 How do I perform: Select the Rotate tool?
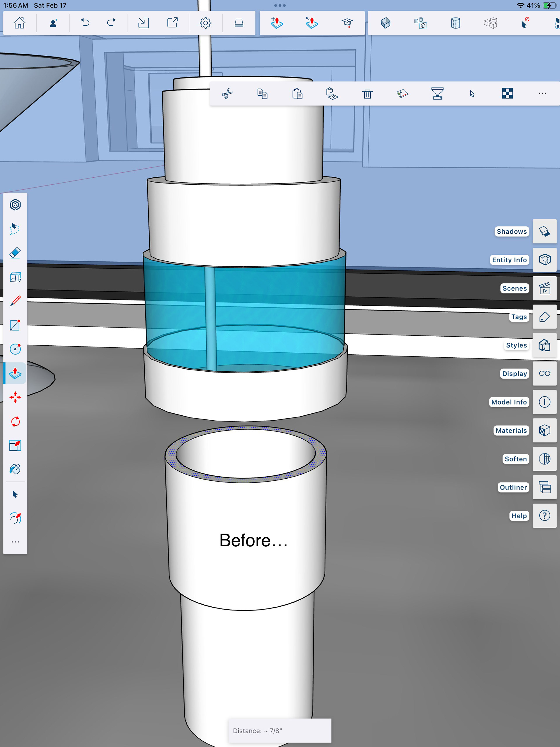point(15,421)
